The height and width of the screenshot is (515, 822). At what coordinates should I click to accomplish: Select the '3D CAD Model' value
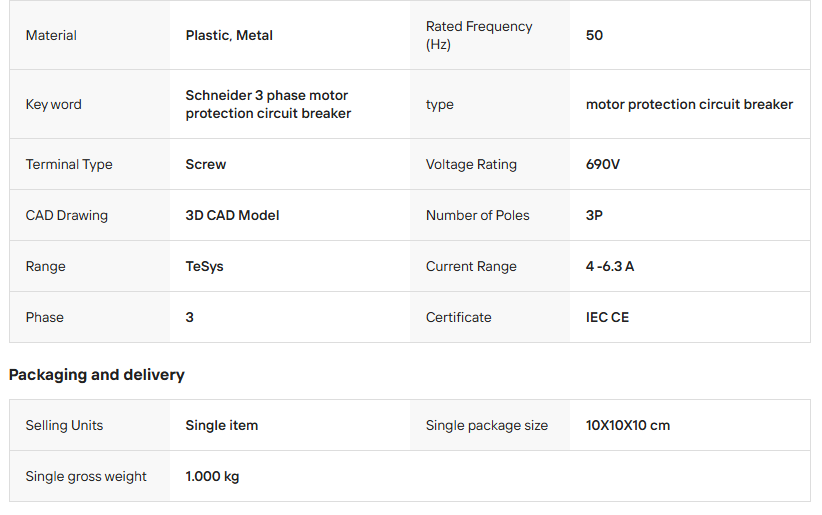232,215
